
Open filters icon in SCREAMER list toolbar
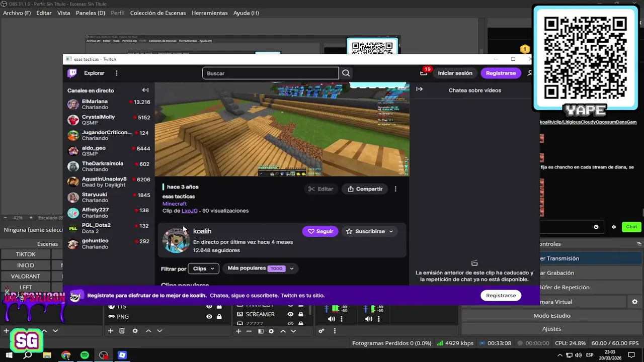tap(261, 331)
